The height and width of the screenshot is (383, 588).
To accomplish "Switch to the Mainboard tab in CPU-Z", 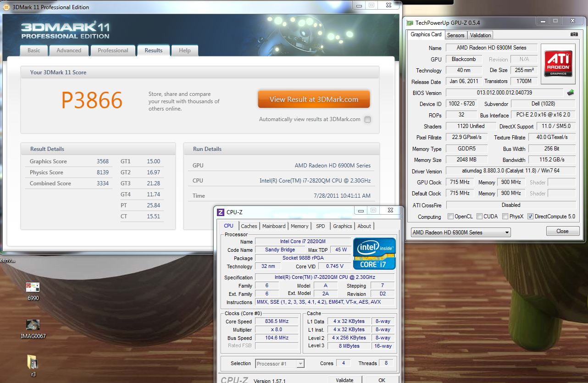I will tap(274, 226).
